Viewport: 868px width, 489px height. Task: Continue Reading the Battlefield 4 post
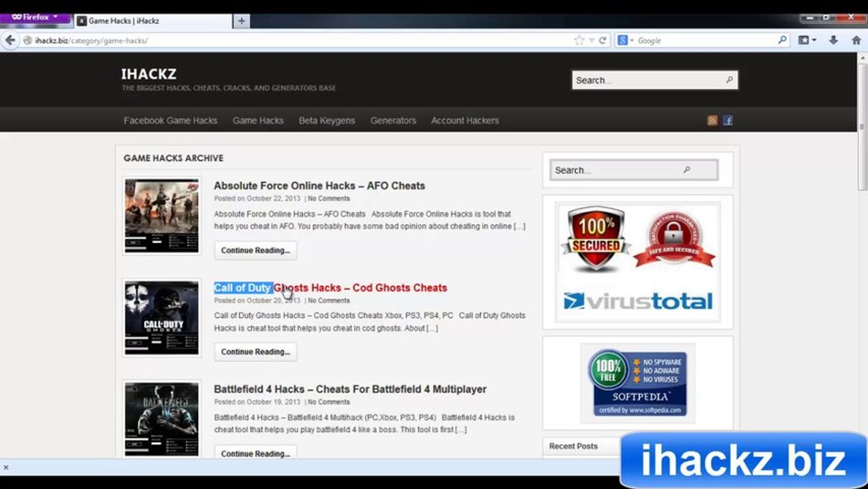(x=255, y=453)
